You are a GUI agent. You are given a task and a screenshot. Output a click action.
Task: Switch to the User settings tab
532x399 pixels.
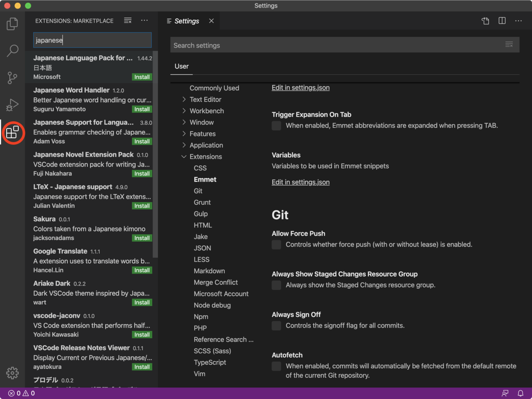point(181,66)
